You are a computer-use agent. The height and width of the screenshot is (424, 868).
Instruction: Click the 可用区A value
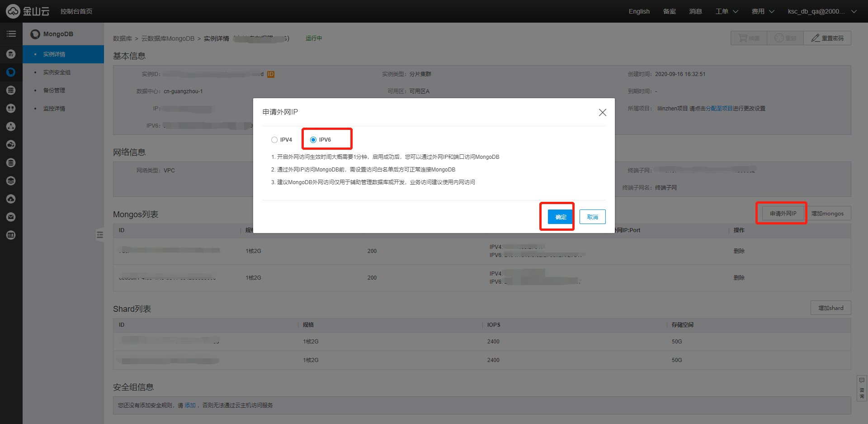click(x=420, y=91)
